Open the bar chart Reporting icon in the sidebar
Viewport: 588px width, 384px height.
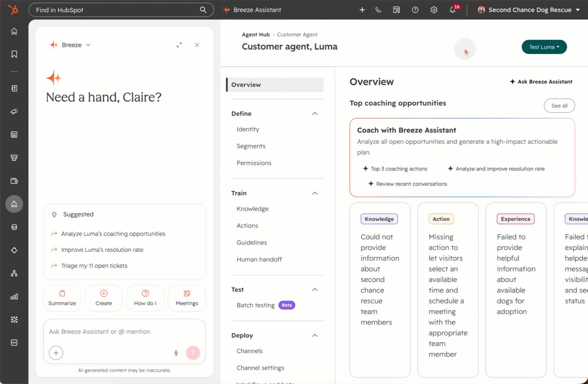point(14,296)
